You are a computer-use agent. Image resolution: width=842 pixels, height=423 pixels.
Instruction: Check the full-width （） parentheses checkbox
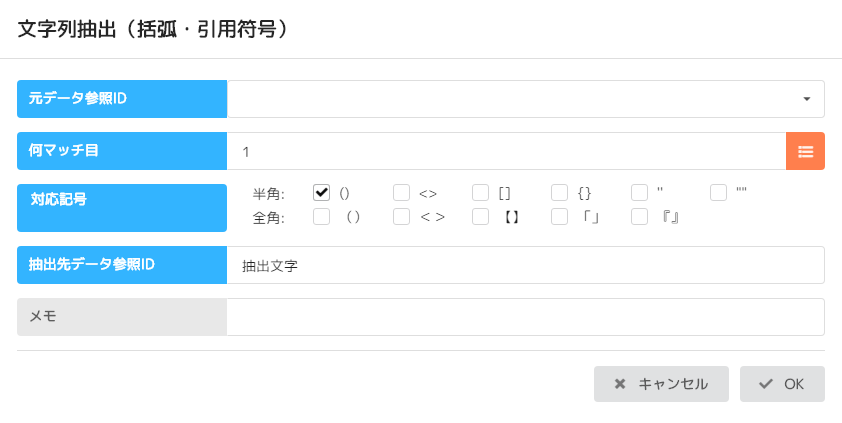point(322,216)
